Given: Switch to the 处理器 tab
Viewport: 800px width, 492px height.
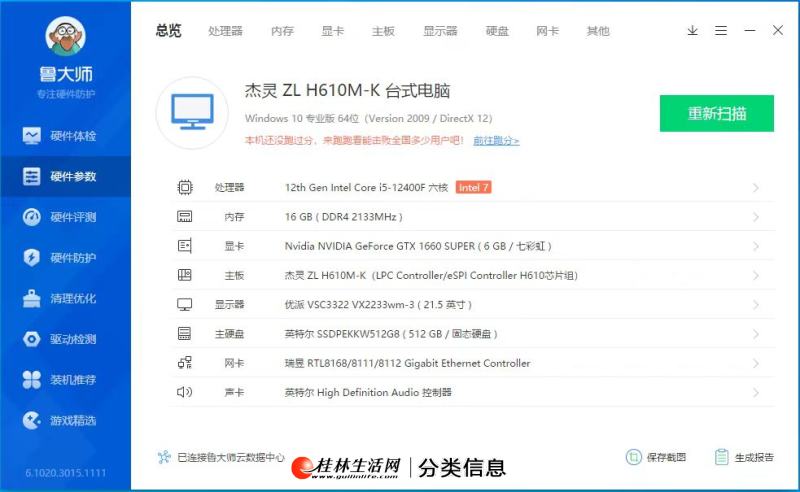Looking at the screenshot, I should coord(226,31).
